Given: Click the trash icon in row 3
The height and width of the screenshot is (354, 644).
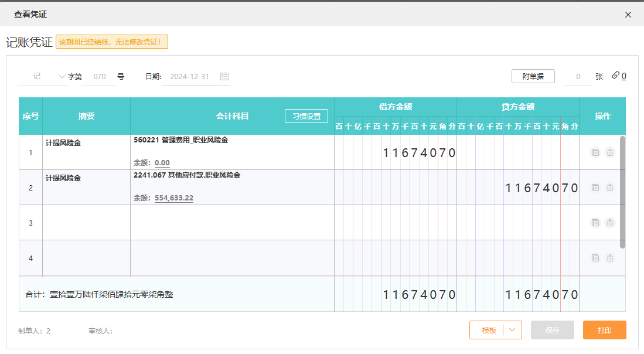Looking at the screenshot, I should coord(609,223).
